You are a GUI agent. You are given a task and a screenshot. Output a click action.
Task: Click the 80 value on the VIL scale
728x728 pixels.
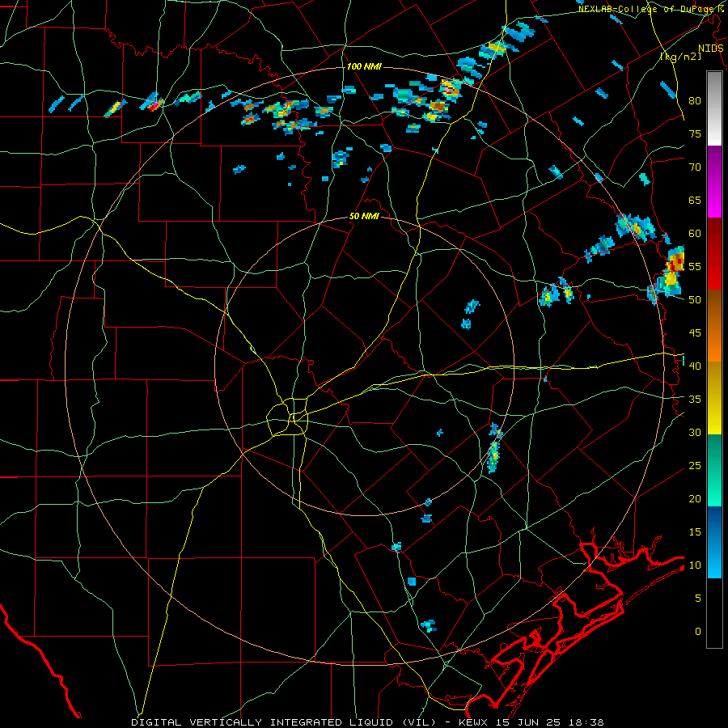click(x=695, y=101)
